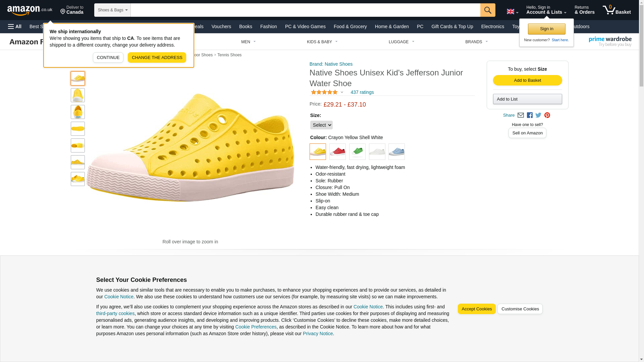This screenshot has height=362, width=644.
Task: Pin the product on Pinterest
Action: 547,115
